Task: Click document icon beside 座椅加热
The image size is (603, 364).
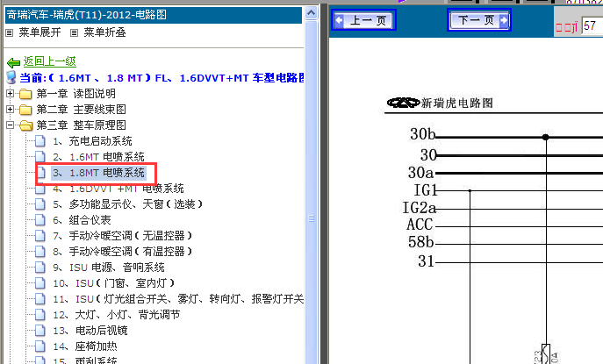Action: click(x=40, y=346)
